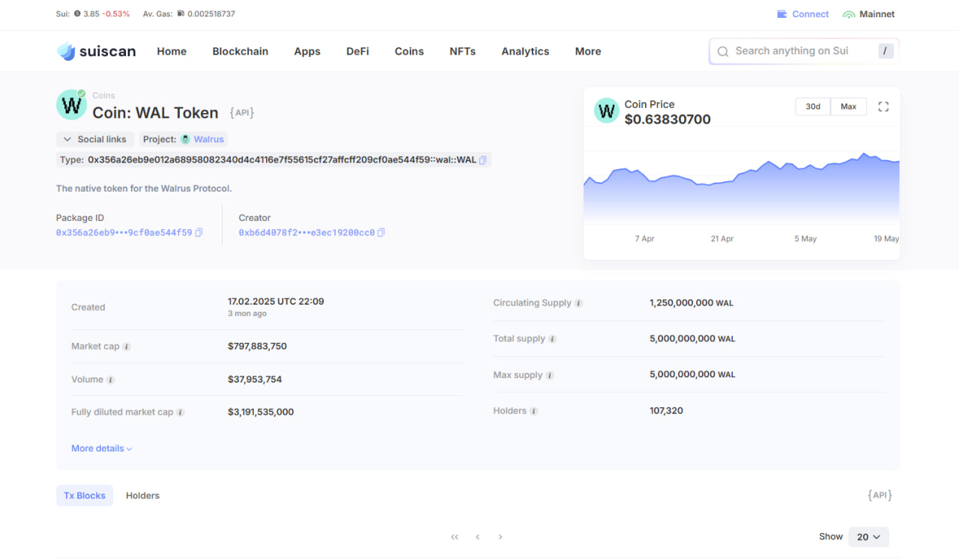Open the DeFi menu item

pos(357,52)
